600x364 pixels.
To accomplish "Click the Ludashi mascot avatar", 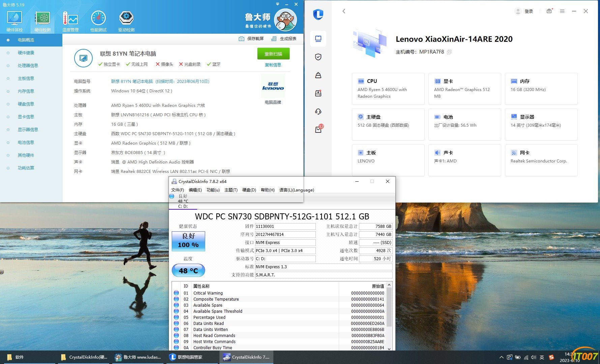I will [x=286, y=20].
